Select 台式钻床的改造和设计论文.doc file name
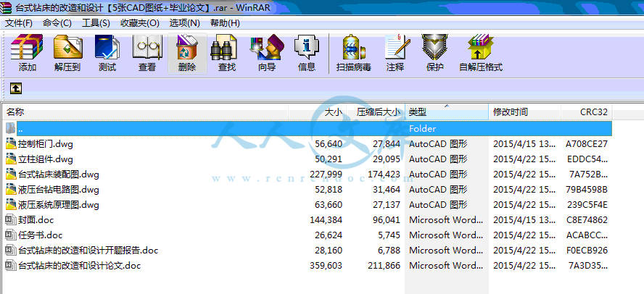The image size is (644, 294). click(x=80, y=265)
